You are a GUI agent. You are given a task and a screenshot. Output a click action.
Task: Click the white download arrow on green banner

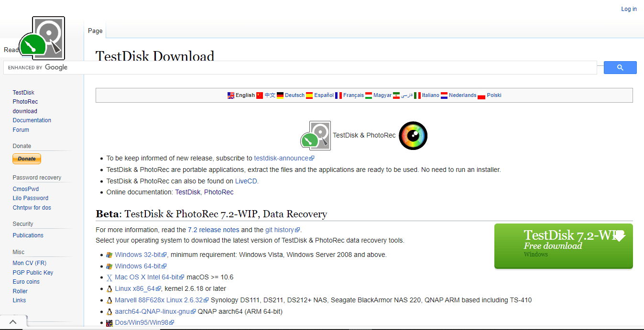tap(619, 235)
